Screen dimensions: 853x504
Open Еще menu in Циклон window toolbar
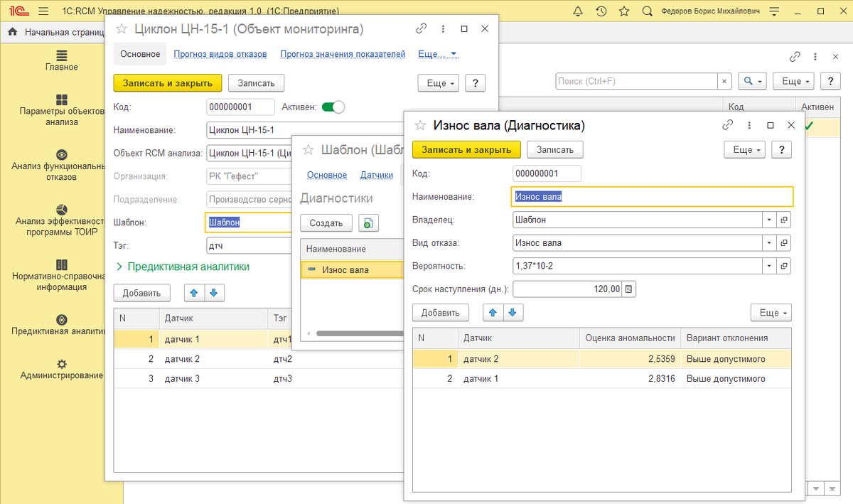(439, 83)
